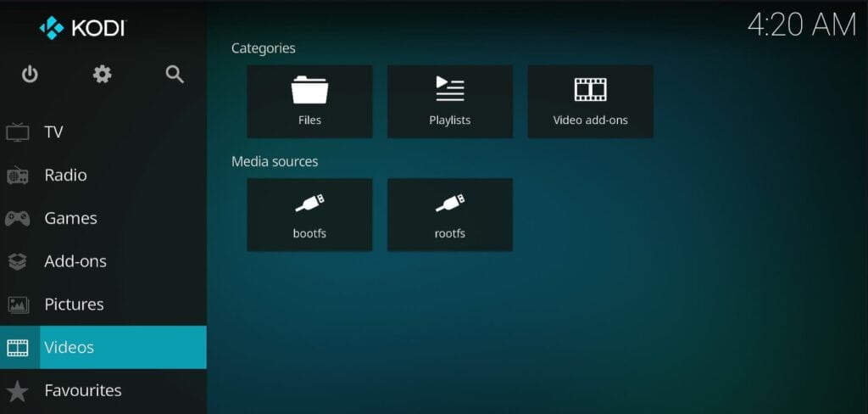Select the TV menu label
This screenshot has width=868, height=414.
pyautogui.click(x=54, y=132)
